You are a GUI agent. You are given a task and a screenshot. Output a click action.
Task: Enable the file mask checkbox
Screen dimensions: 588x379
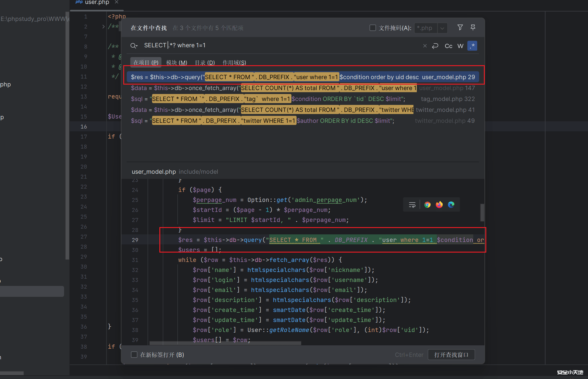373,28
